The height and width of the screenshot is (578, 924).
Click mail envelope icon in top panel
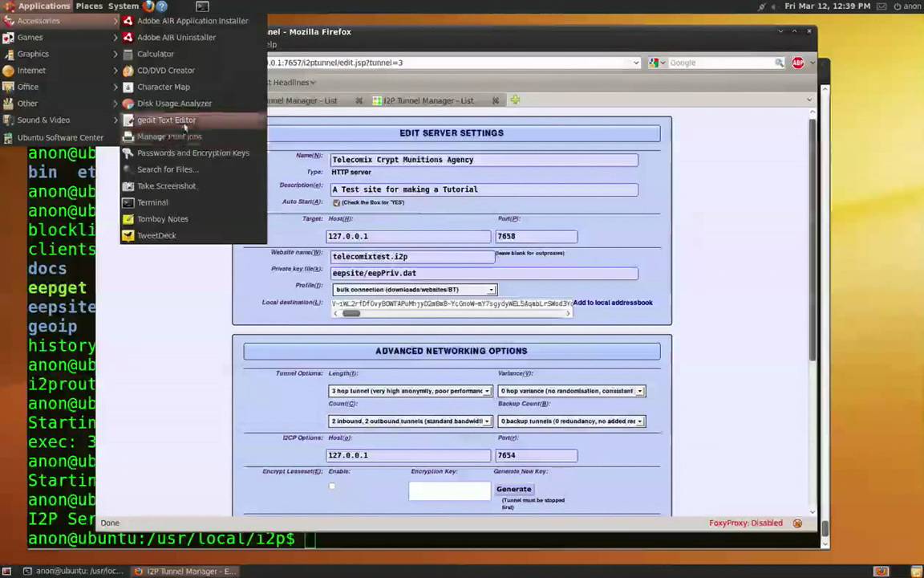(881, 6)
